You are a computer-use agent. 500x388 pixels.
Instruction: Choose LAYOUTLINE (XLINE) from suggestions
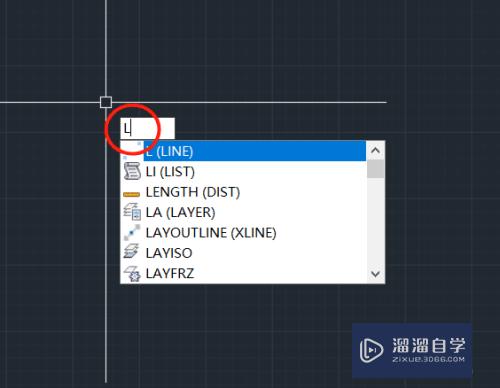[x=243, y=233]
